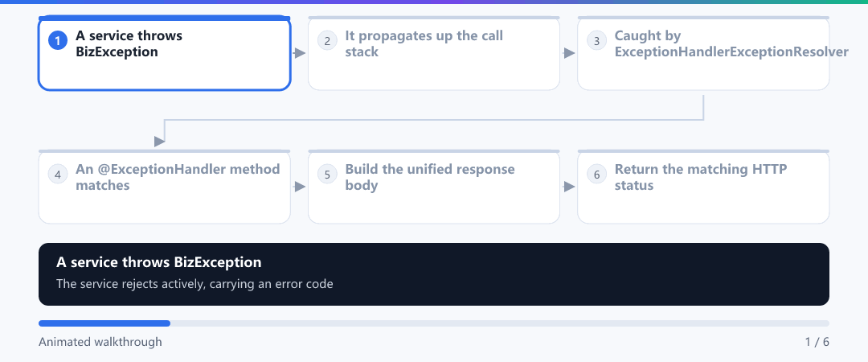Screen dimensions: 868x362
Task: Click the step 6 number badge
Action: 596,174
